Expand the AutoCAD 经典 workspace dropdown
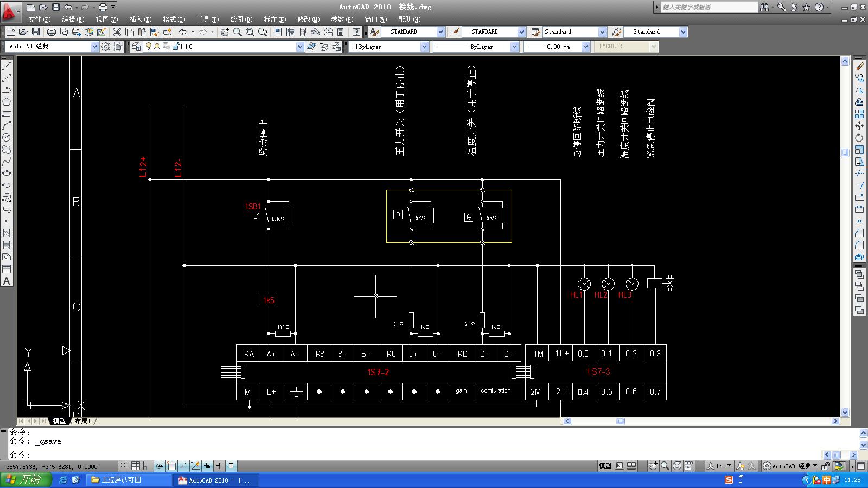The width and height of the screenshot is (868, 488). click(x=94, y=47)
